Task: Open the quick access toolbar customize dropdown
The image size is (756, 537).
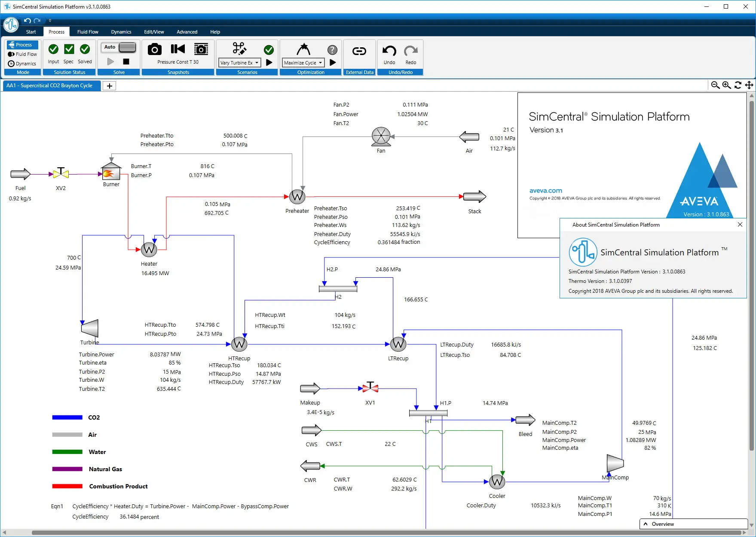Action: coord(50,21)
